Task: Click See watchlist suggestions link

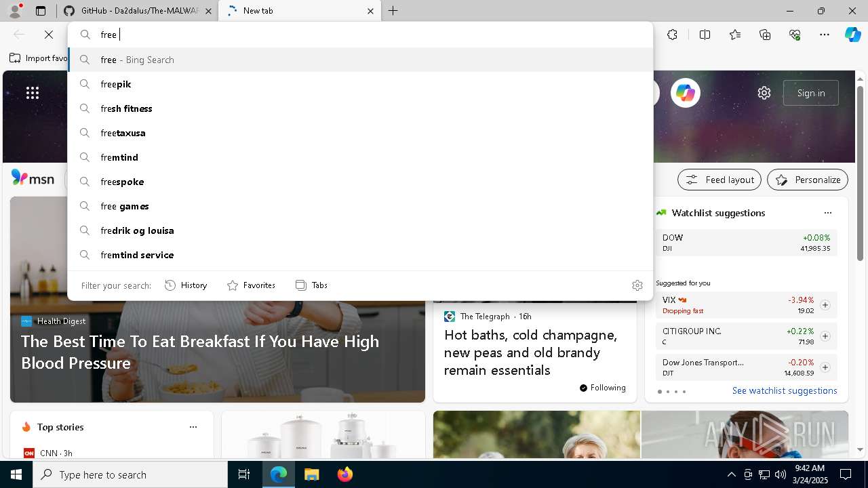Action: click(x=785, y=391)
